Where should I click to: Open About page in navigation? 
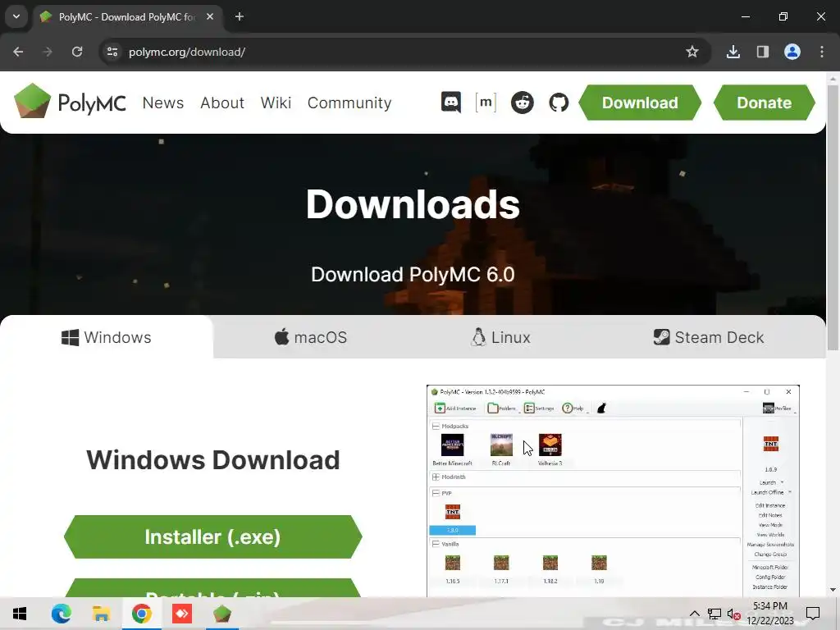[x=221, y=103]
